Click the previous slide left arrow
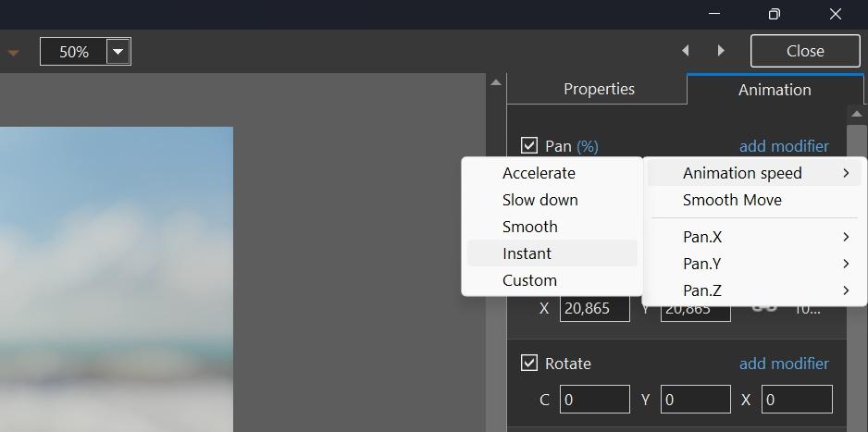868x432 pixels. pyautogui.click(x=686, y=51)
